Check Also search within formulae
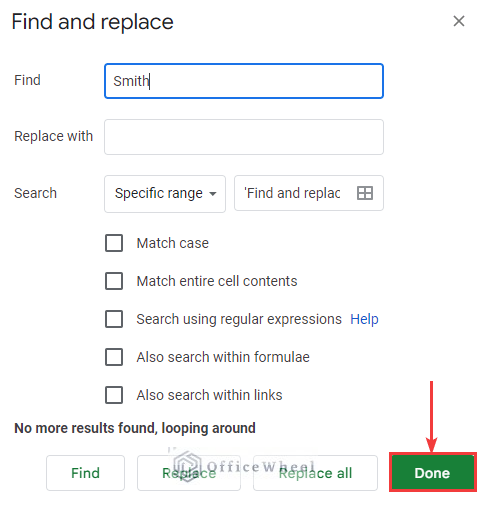The image size is (486, 505). (114, 357)
